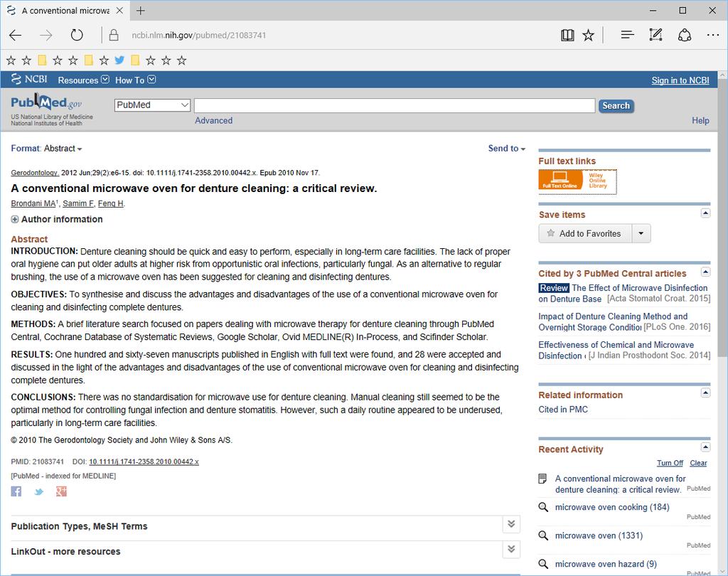The width and height of the screenshot is (728, 576).
Task: Share the article on Twitter below abstract
Action: [39, 491]
